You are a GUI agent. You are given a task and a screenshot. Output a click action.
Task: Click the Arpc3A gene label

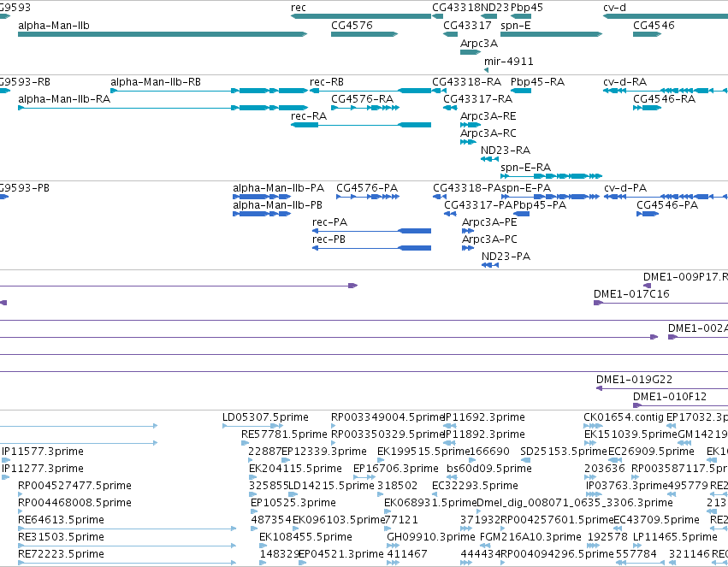coord(479,43)
